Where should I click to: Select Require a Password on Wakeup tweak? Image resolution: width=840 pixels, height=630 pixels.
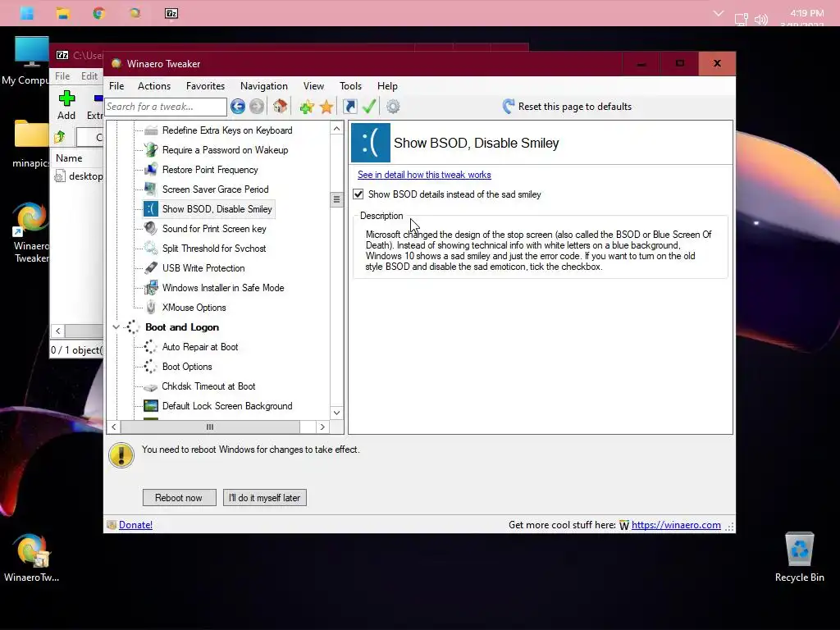tap(225, 150)
